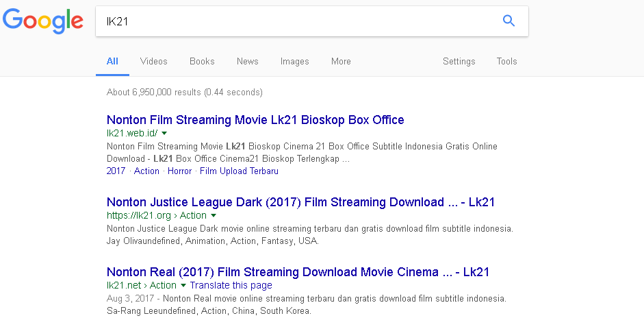This screenshot has width=644, height=318.
Task: Open the More menu
Action: [341, 61]
